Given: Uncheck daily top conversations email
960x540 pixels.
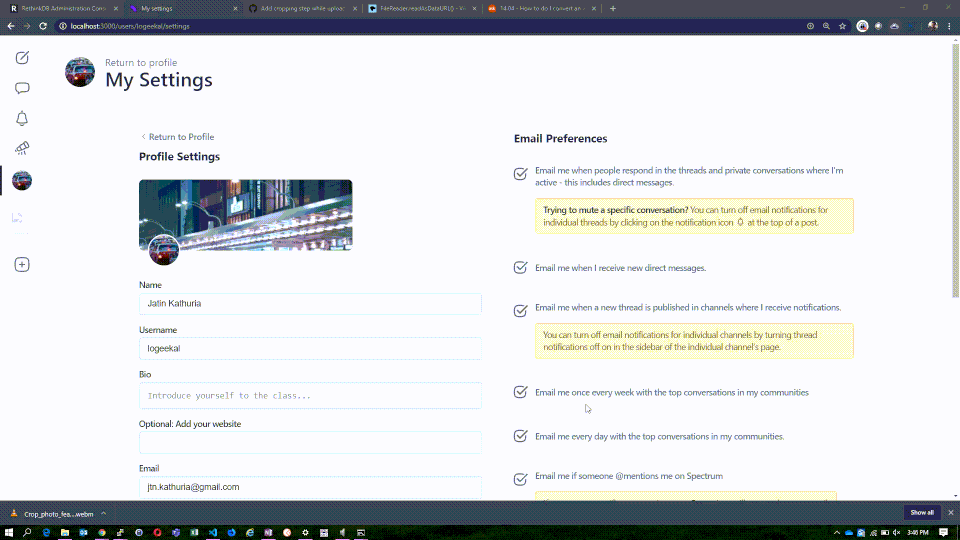Looking at the screenshot, I should coord(520,436).
